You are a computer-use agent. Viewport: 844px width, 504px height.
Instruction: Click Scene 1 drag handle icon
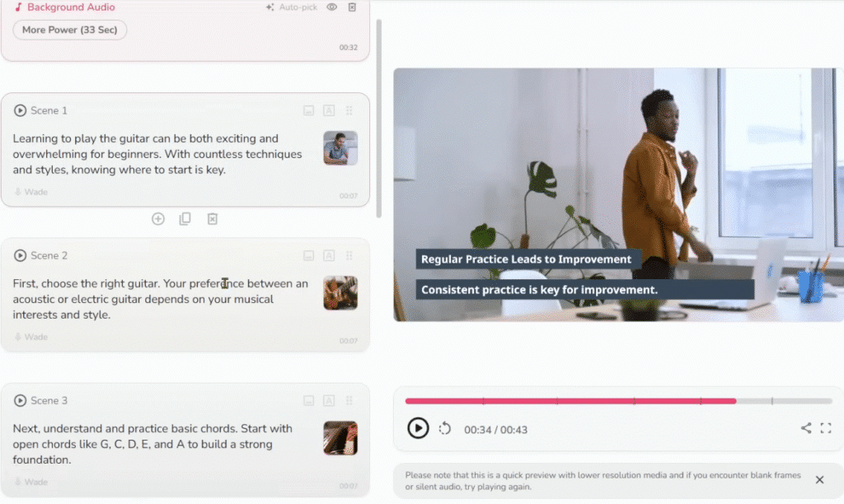[349, 111]
